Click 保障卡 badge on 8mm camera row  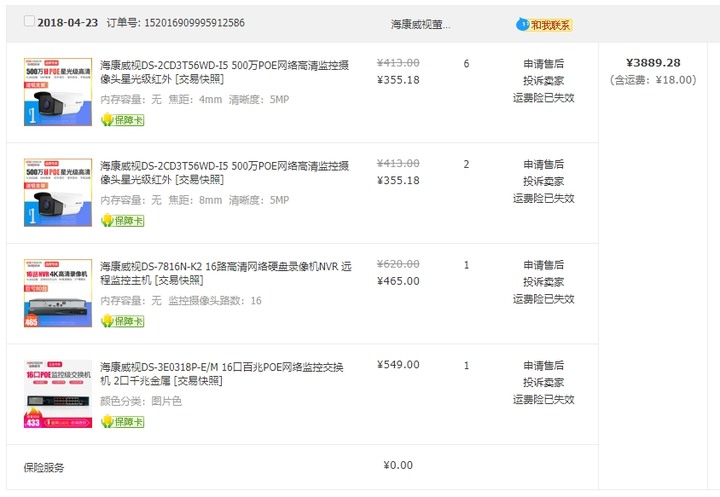click(x=123, y=220)
